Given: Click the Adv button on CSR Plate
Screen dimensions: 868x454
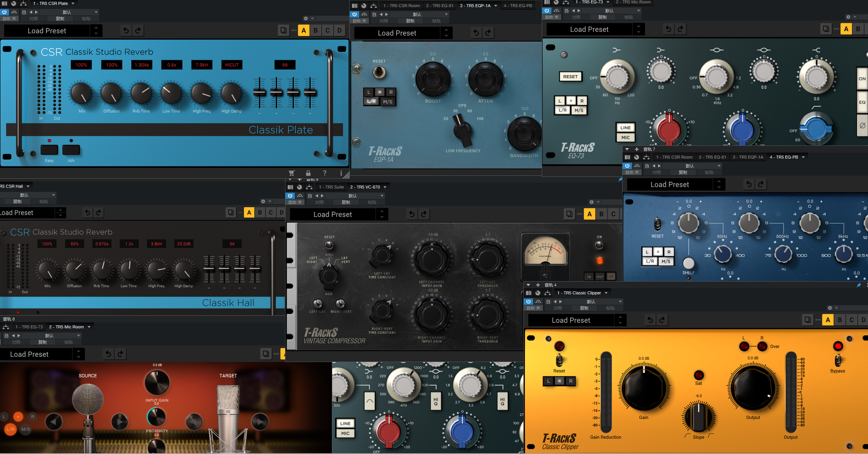Looking at the screenshot, I should (x=71, y=150).
